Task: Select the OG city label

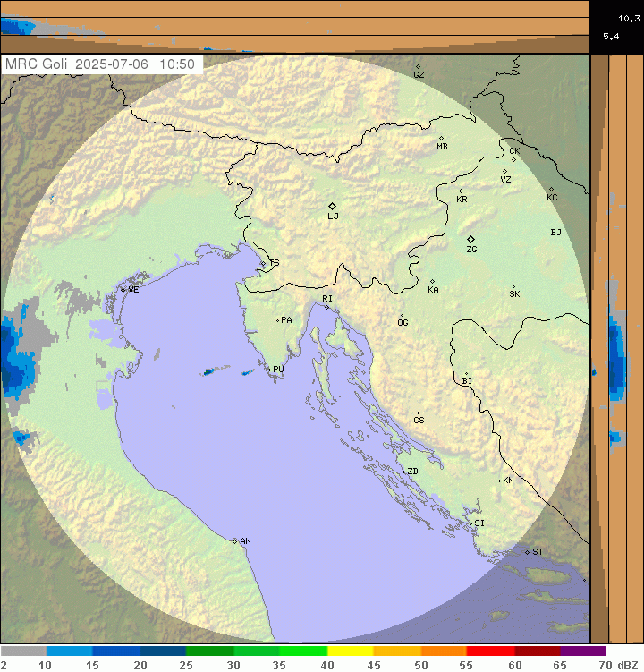Action: point(403,323)
